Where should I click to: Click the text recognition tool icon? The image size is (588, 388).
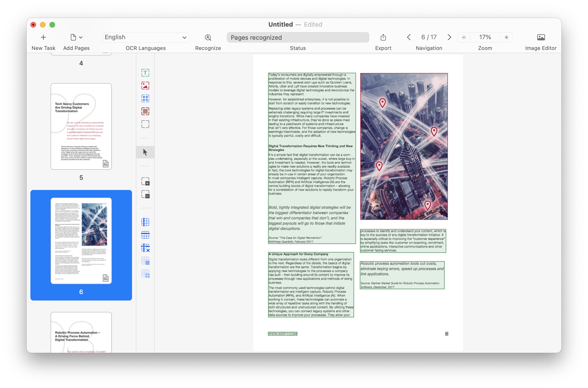[145, 74]
